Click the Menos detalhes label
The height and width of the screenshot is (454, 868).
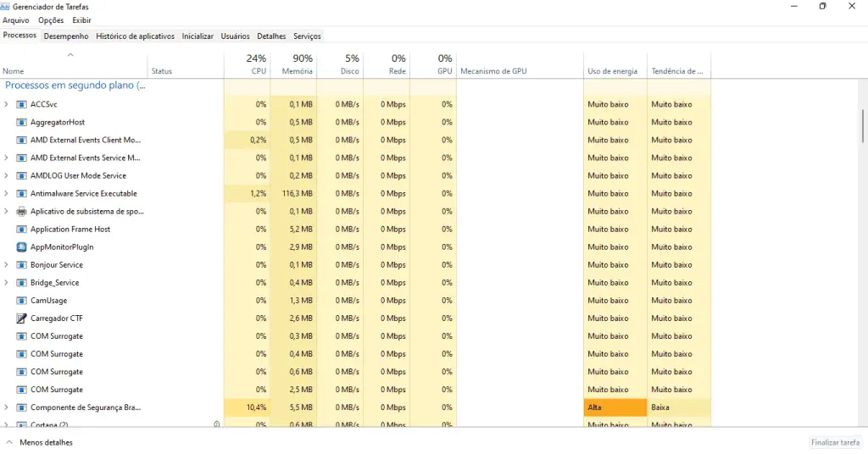pos(46,442)
